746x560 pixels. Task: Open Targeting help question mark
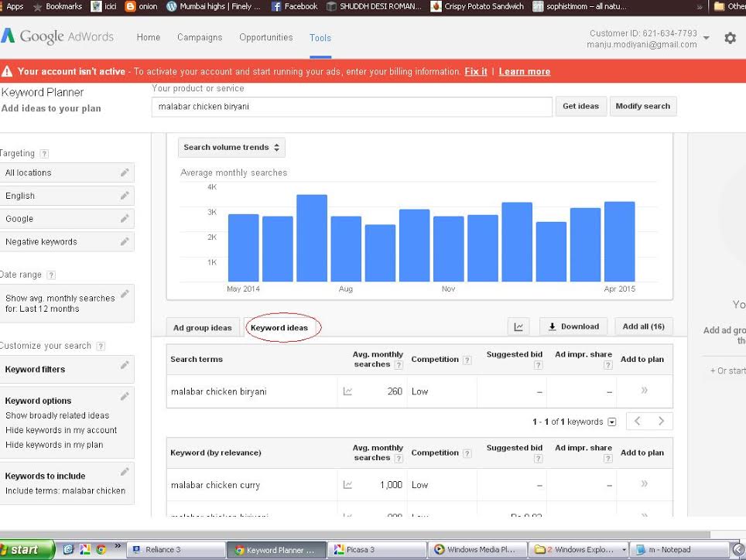point(44,154)
